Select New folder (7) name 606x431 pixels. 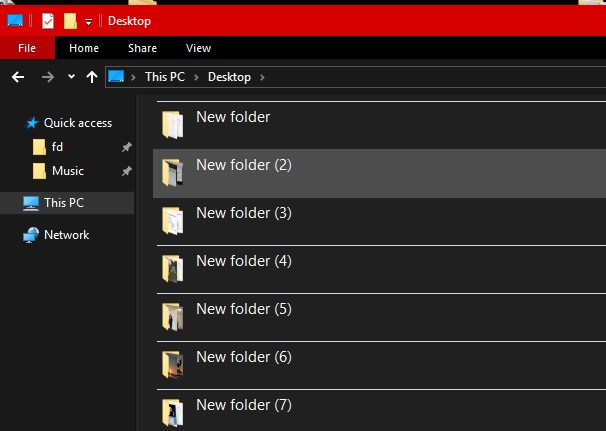pos(244,405)
